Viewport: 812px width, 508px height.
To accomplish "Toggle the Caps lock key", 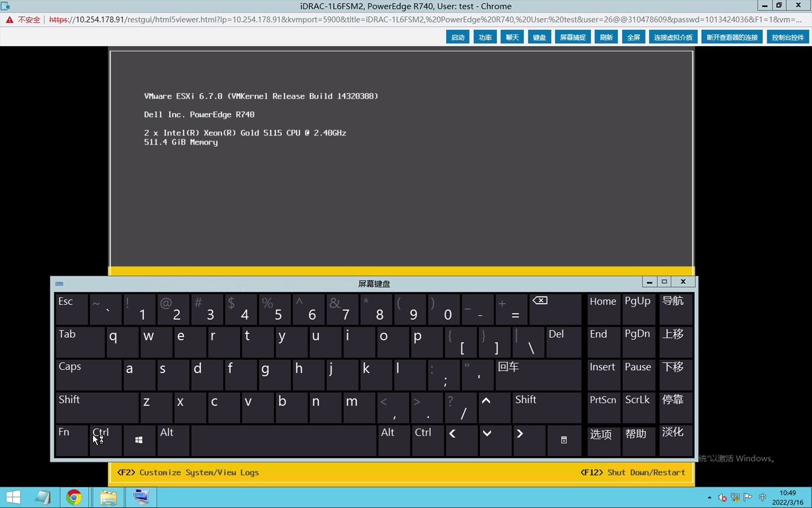I will (x=88, y=375).
